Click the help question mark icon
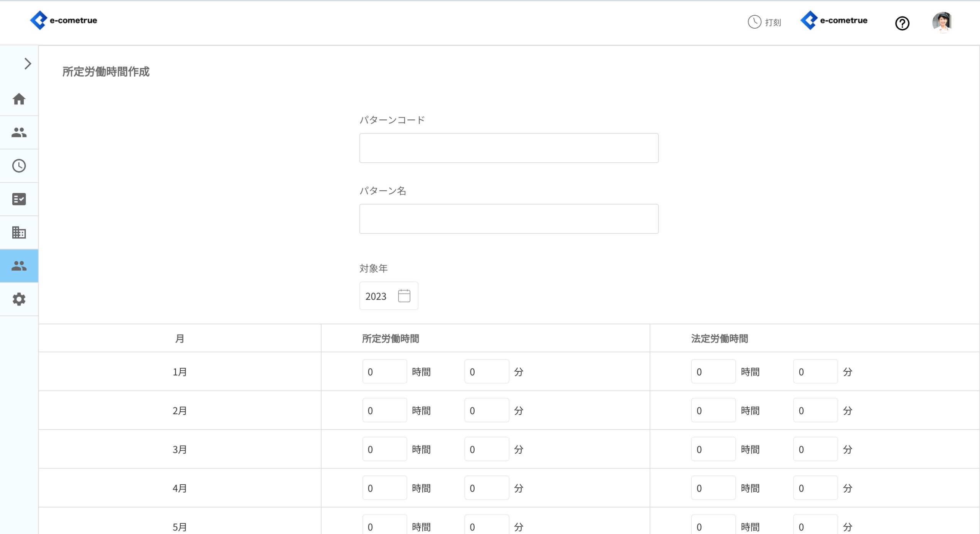 (x=902, y=23)
